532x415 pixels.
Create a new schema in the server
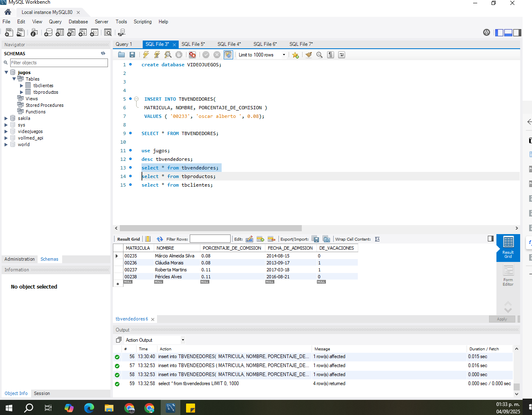[x=48, y=32]
